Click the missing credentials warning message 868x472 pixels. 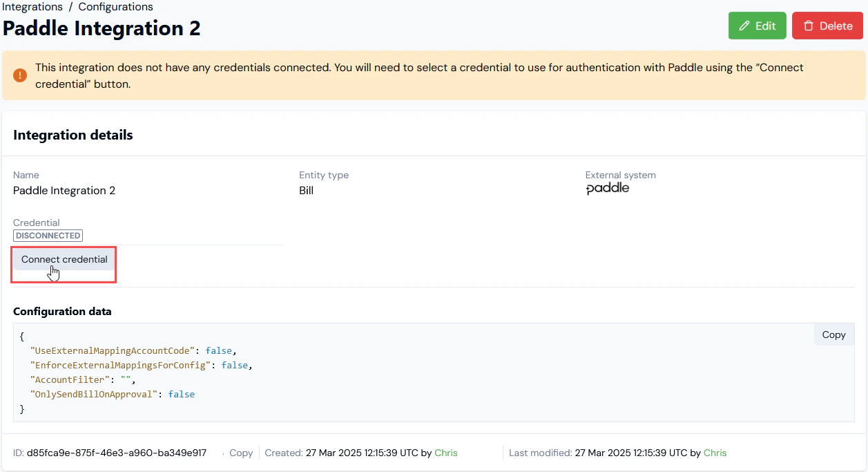click(419, 76)
